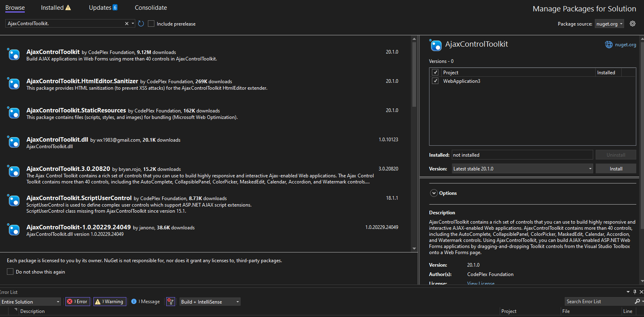Uncheck the WebApplication3 project checkbox
The image size is (644, 317).
point(435,81)
